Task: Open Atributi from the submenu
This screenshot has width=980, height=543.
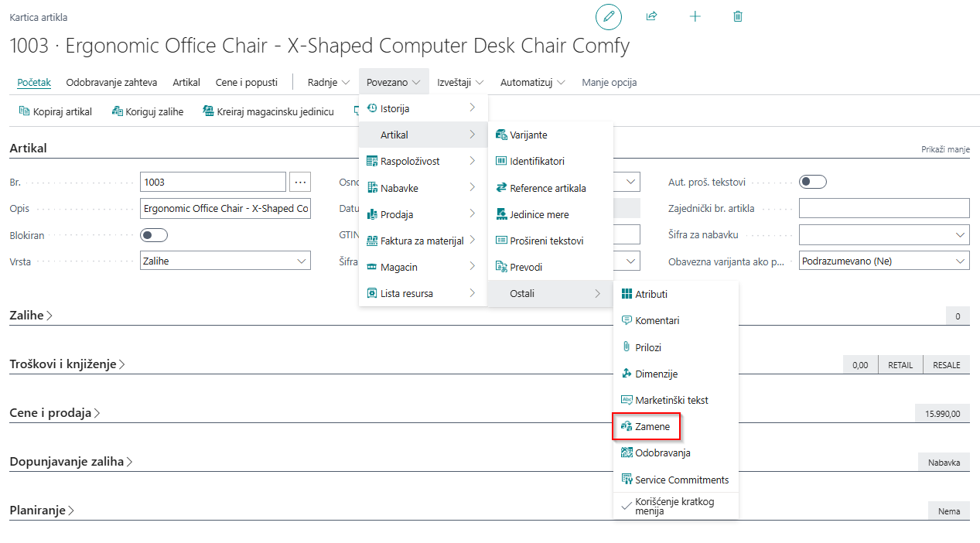Action: (x=650, y=294)
